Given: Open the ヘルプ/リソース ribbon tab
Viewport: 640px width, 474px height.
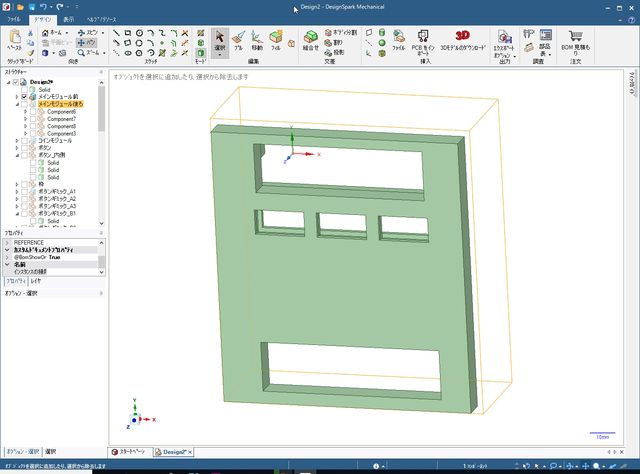Looking at the screenshot, I should point(102,19).
